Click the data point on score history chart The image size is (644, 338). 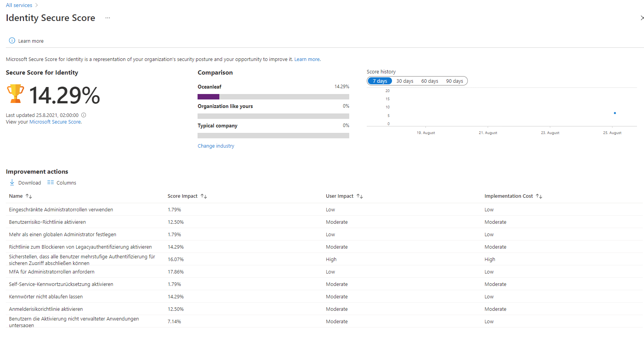tap(615, 113)
